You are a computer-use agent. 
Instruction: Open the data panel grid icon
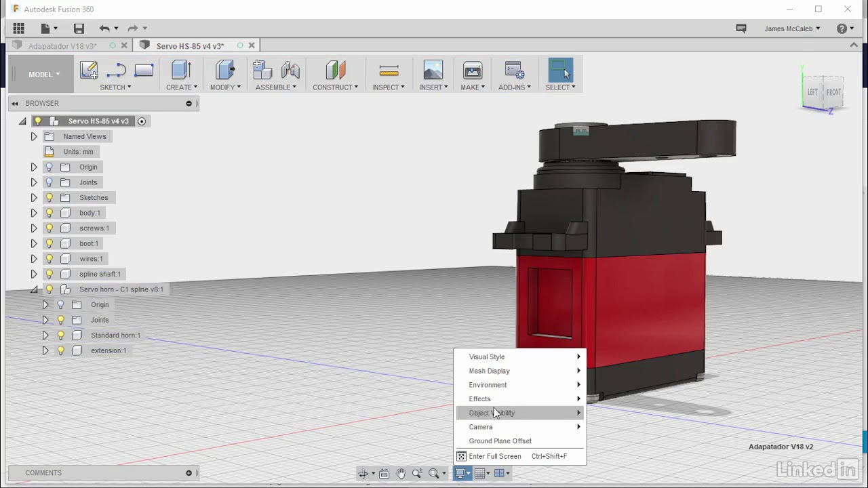coord(18,28)
